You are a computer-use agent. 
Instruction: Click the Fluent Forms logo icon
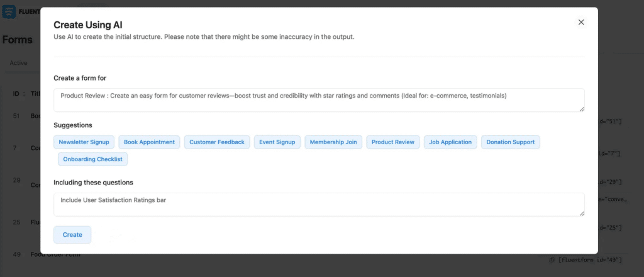9,11
